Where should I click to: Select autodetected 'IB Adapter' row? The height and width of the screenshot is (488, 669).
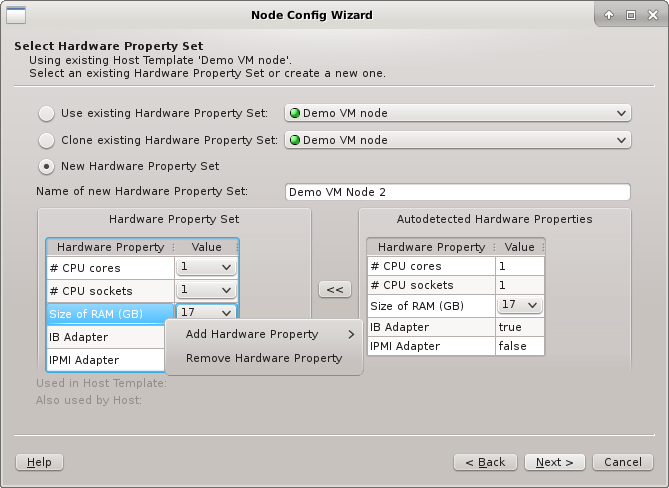click(x=456, y=327)
